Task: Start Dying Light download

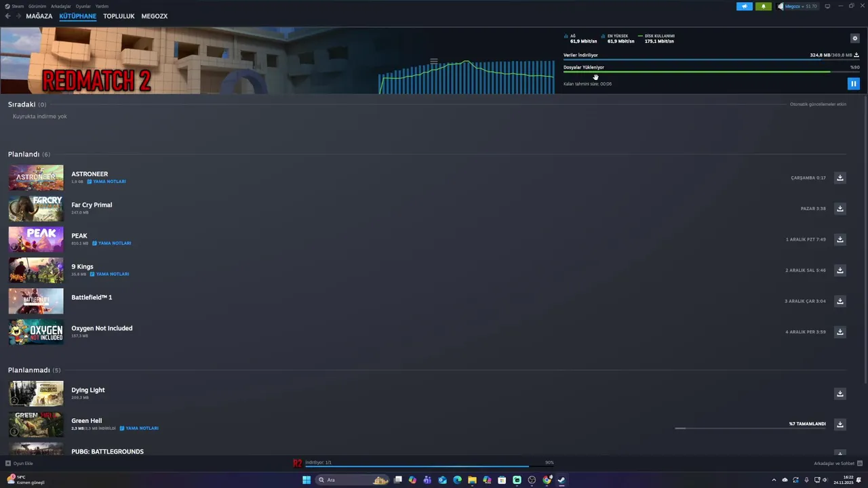Action: tap(840, 394)
